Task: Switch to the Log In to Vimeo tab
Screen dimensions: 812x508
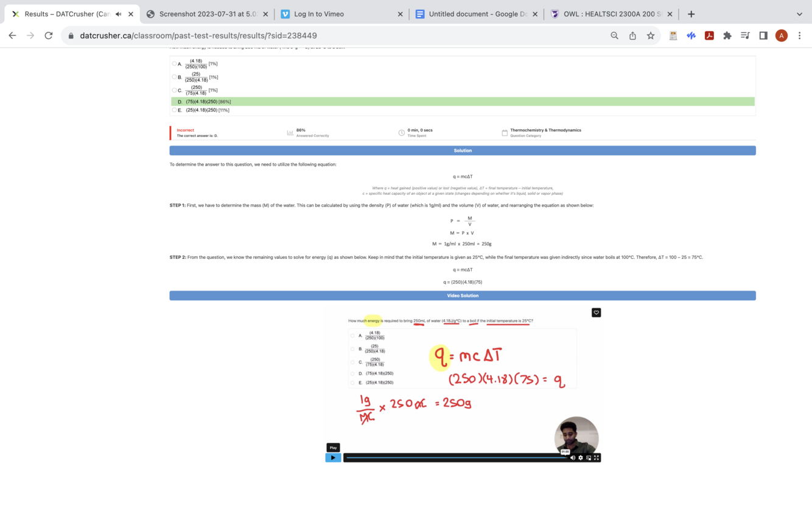Action: tap(341, 14)
